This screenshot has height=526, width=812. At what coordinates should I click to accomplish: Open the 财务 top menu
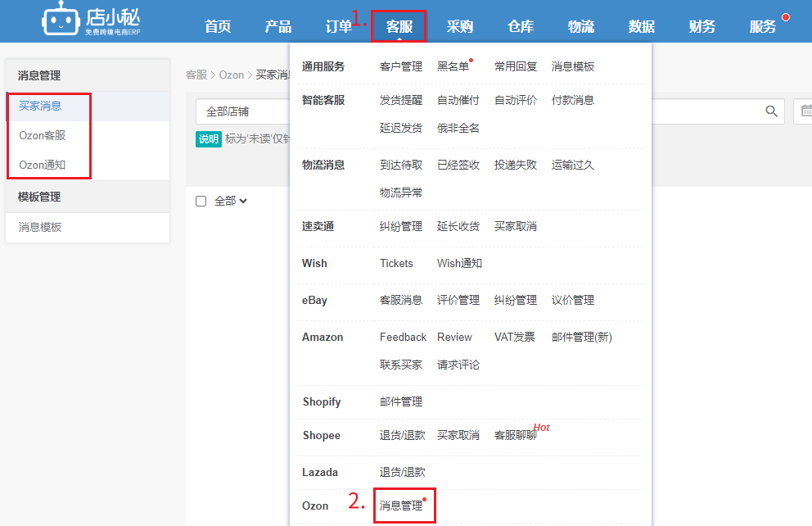click(702, 26)
